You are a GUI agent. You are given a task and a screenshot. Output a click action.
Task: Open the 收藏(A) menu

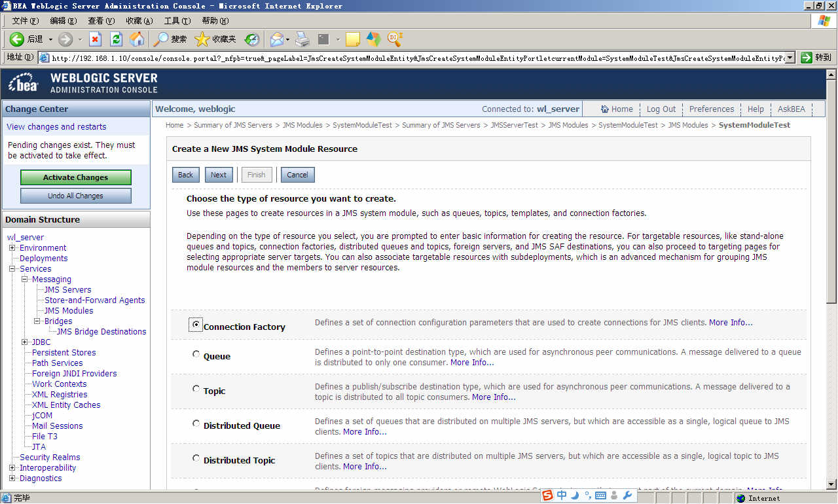(139, 21)
